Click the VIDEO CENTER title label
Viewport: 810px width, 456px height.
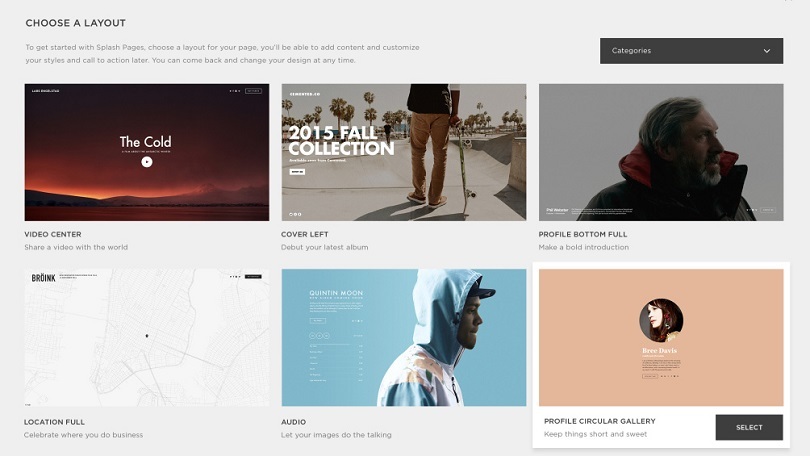point(52,234)
